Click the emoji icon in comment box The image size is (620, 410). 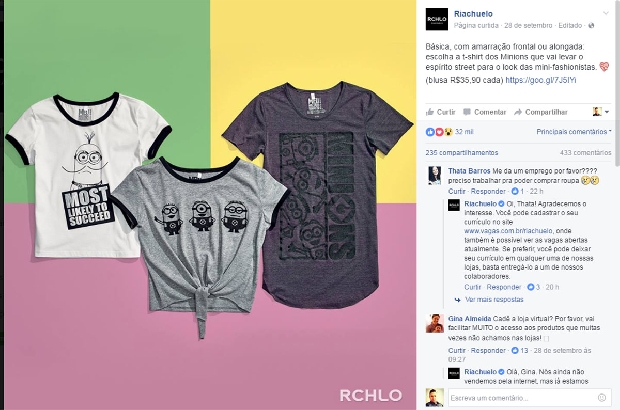[x=602, y=398]
